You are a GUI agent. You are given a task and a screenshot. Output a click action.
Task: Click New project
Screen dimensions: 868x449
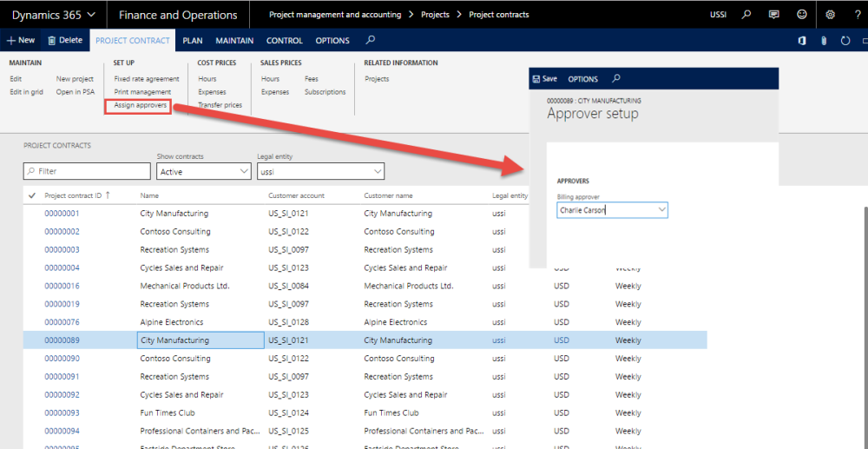click(75, 79)
